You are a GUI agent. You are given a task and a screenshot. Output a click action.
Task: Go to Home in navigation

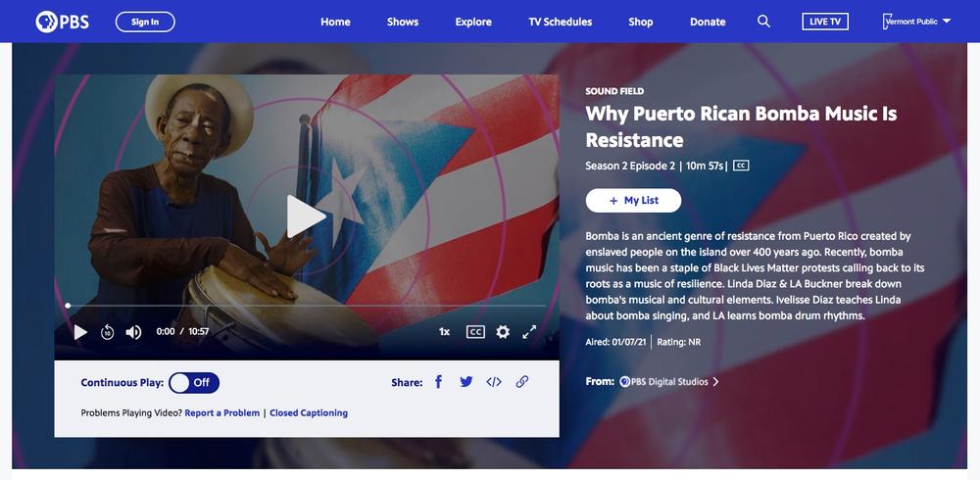click(x=335, y=22)
